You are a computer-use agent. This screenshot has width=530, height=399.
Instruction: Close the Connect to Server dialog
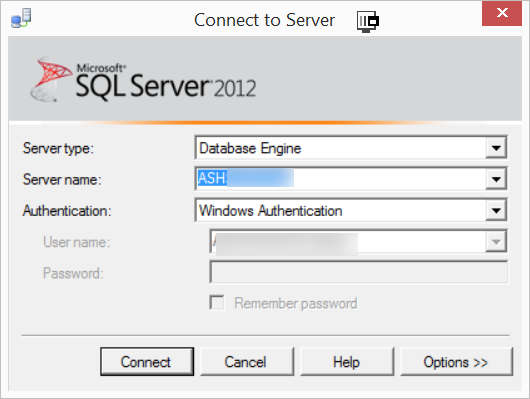[x=502, y=13]
